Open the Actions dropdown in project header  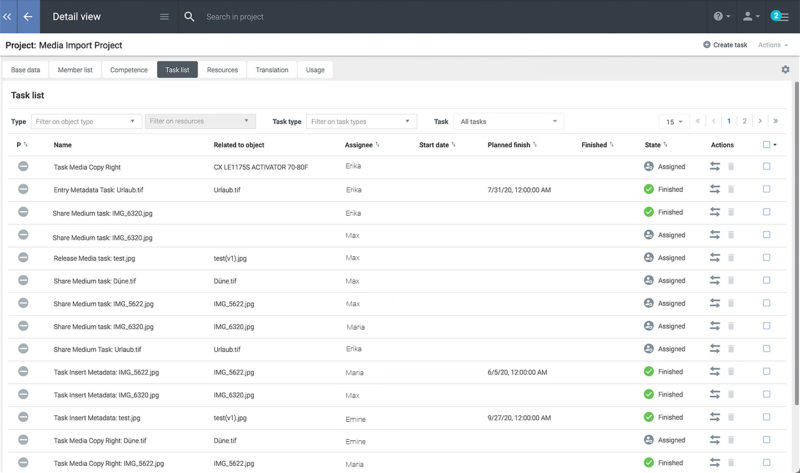[772, 45]
